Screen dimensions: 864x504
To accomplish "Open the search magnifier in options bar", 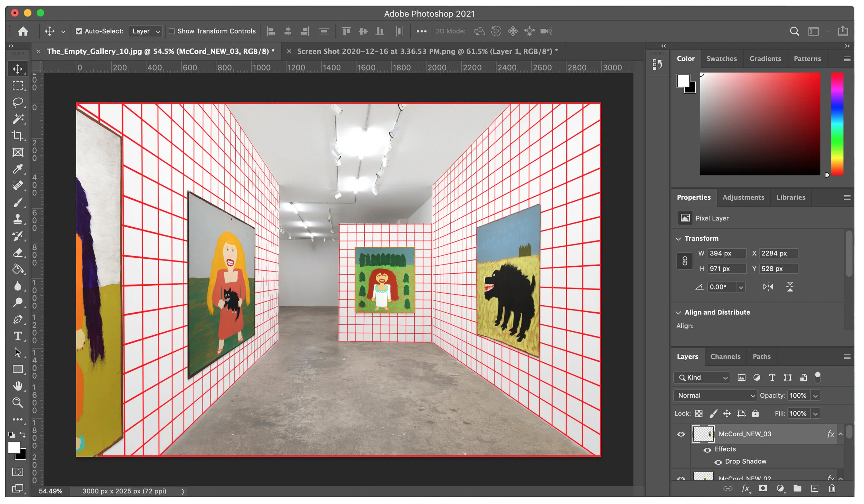I will coord(794,31).
